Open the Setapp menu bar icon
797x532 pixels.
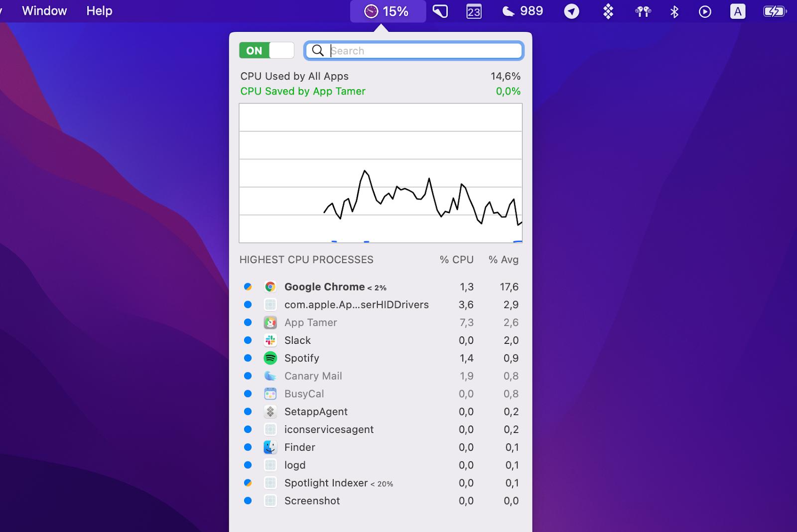[608, 11]
